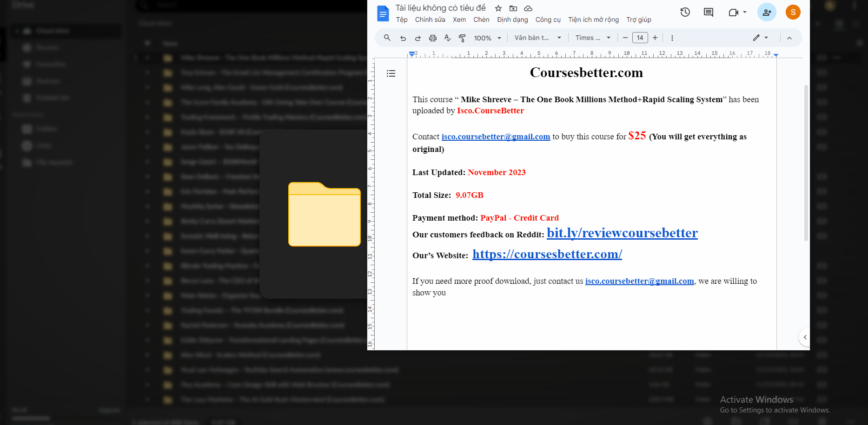Image resolution: width=868 pixels, height=425 pixels.
Task: Open the Xem menu
Action: [459, 20]
